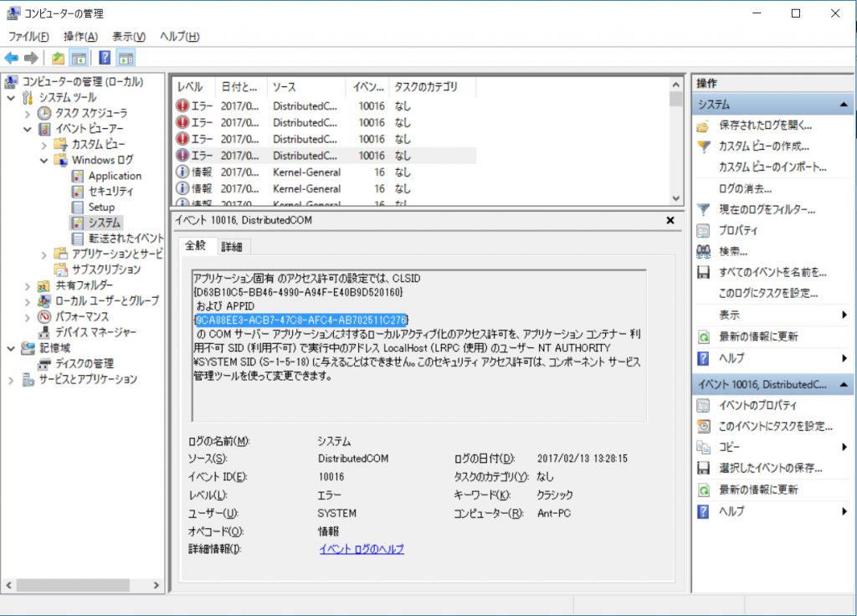Expand the 表示 submenu arrow in the actions pane

click(x=844, y=315)
